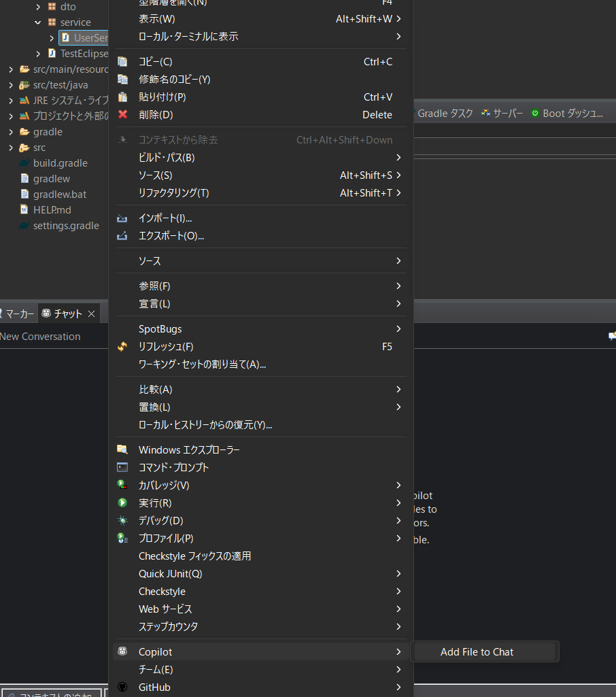
Task: Expand the src/main/resources tree node
Action: click(10, 69)
